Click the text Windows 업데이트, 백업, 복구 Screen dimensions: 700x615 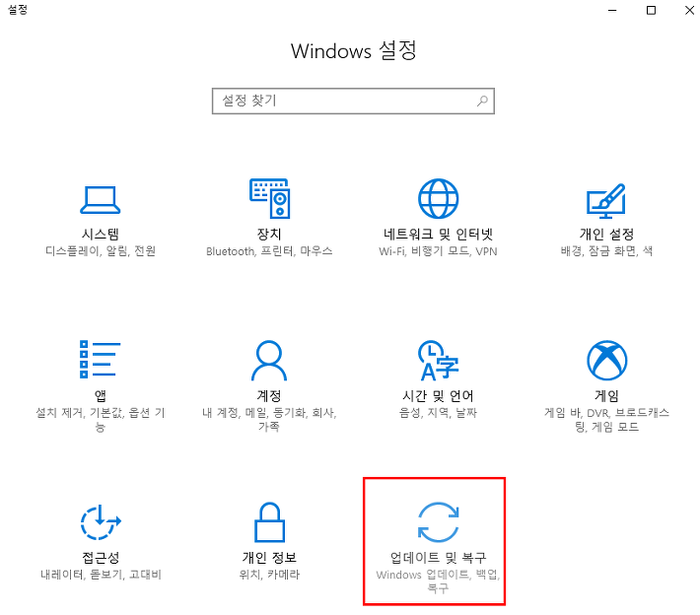tap(438, 581)
